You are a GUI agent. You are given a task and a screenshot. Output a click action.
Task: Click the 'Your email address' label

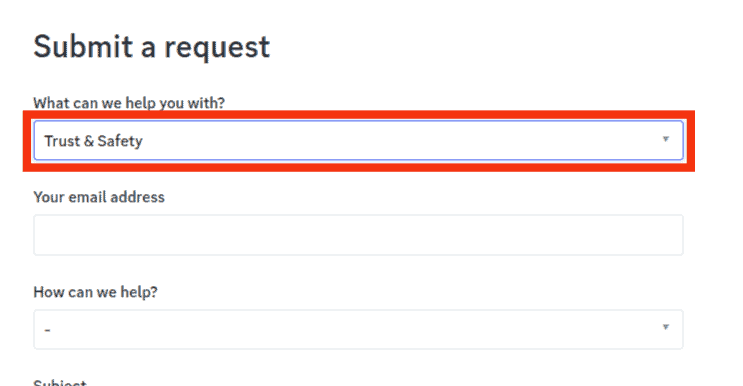tap(99, 197)
